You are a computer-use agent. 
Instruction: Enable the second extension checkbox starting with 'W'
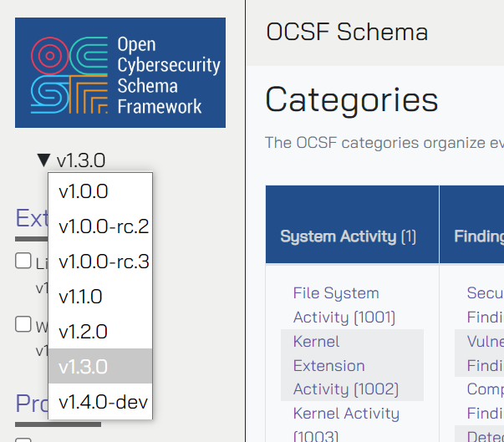click(x=23, y=324)
